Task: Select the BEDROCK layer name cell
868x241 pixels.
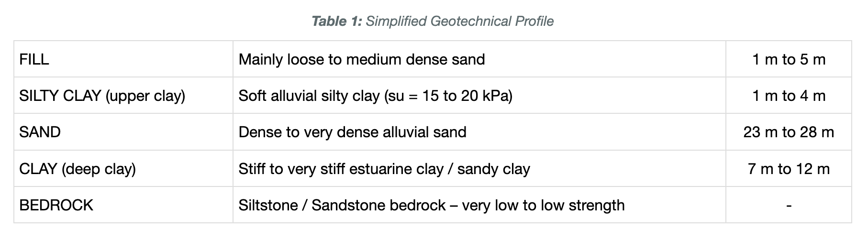Action: (x=123, y=205)
